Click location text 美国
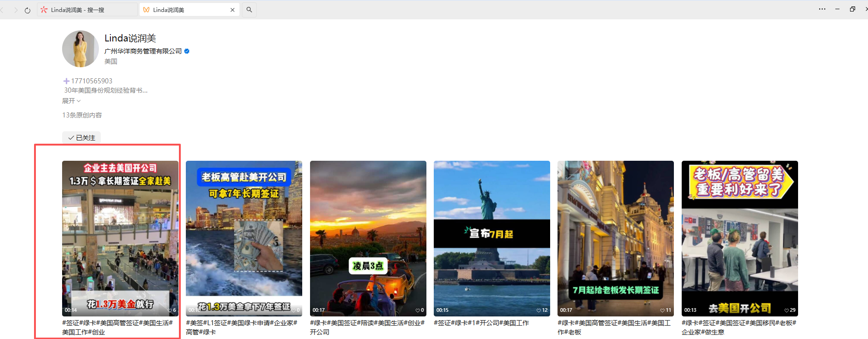Image resolution: width=868 pixels, height=339 pixels. [x=111, y=61]
